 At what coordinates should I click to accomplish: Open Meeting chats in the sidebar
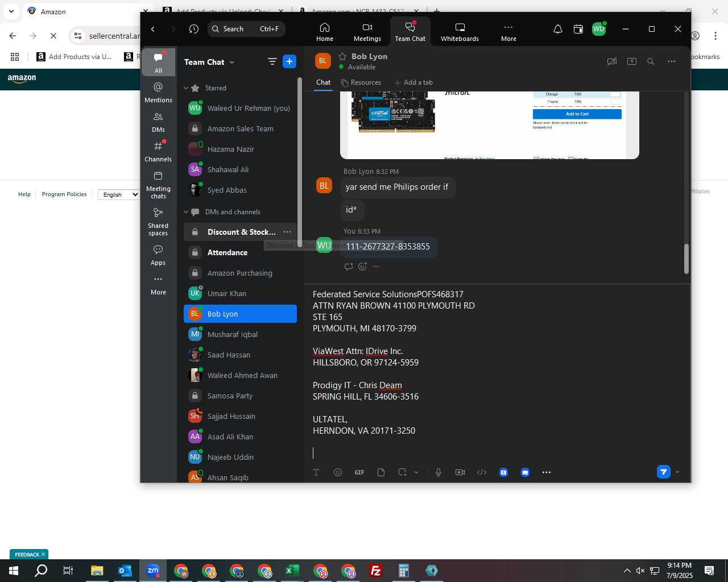point(158,184)
